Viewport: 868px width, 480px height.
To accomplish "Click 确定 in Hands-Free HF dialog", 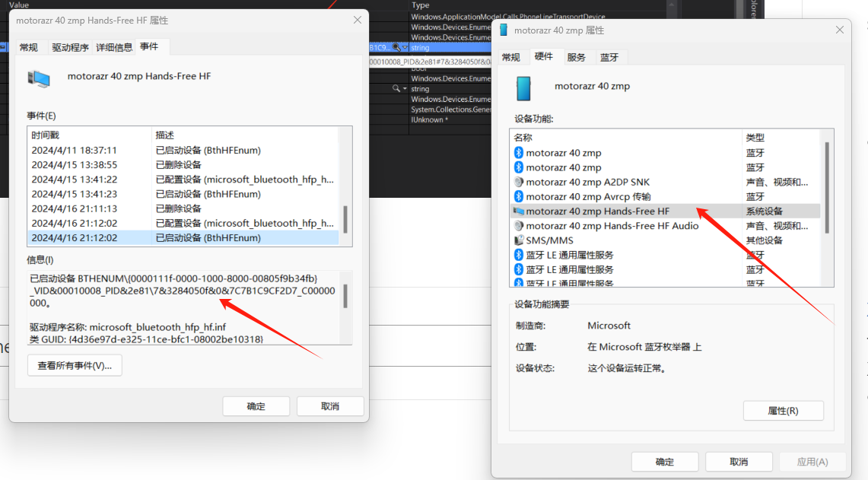I will 256,406.
